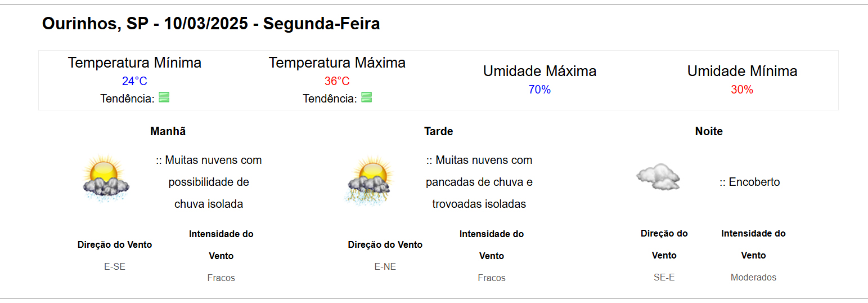Click the Tarde period heading
Viewport: 868px width, 303px height.
point(438,131)
